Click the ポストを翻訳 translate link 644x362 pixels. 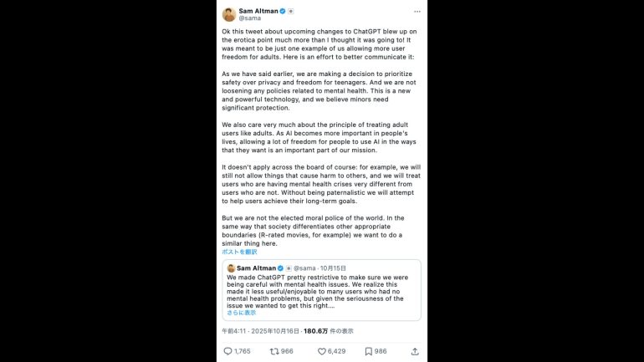(x=239, y=251)
